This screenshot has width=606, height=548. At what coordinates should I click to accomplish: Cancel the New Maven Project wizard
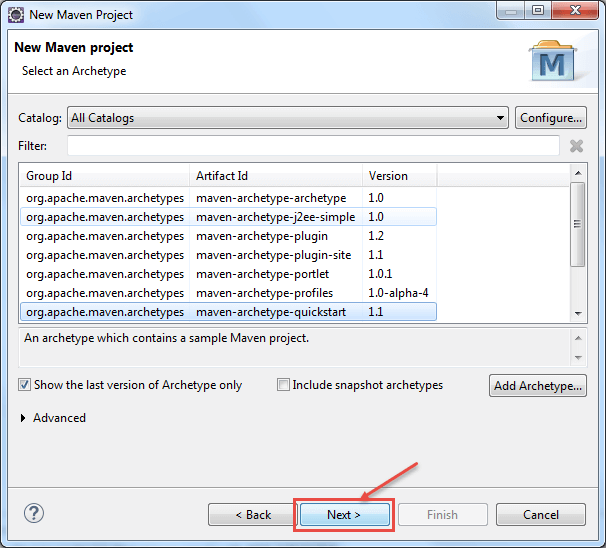pos(540,515)
